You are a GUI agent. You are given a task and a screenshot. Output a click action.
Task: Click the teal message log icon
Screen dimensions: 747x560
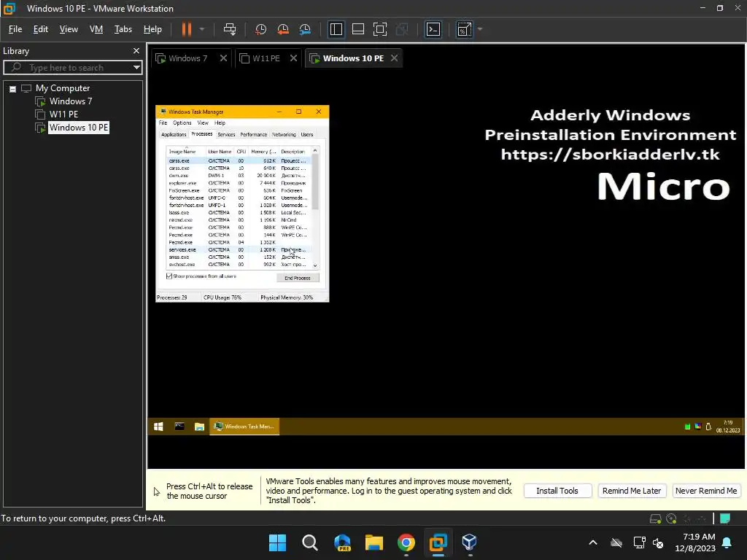(725, 518)
